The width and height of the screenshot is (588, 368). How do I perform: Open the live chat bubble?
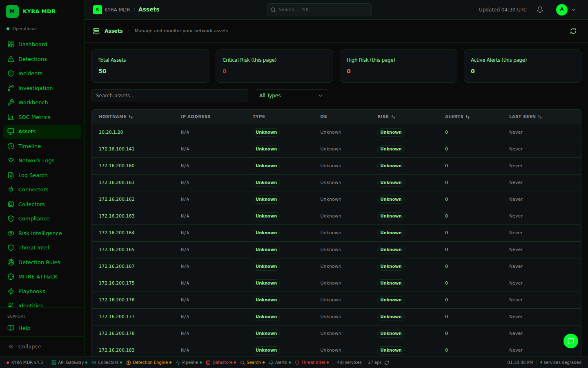pyautogui.click(x=570, y=341)
